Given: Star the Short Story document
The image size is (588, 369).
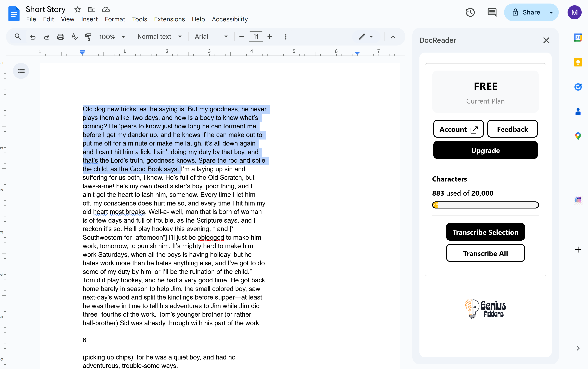Looking at the screenshot, I should point(78,10).
